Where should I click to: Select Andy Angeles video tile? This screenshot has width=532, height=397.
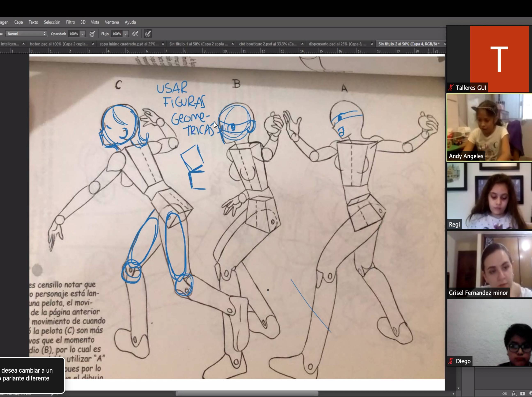pos(489,127)
